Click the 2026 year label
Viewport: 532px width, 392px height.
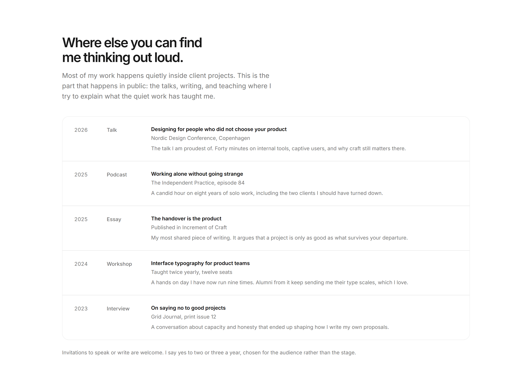pos(81,130)
